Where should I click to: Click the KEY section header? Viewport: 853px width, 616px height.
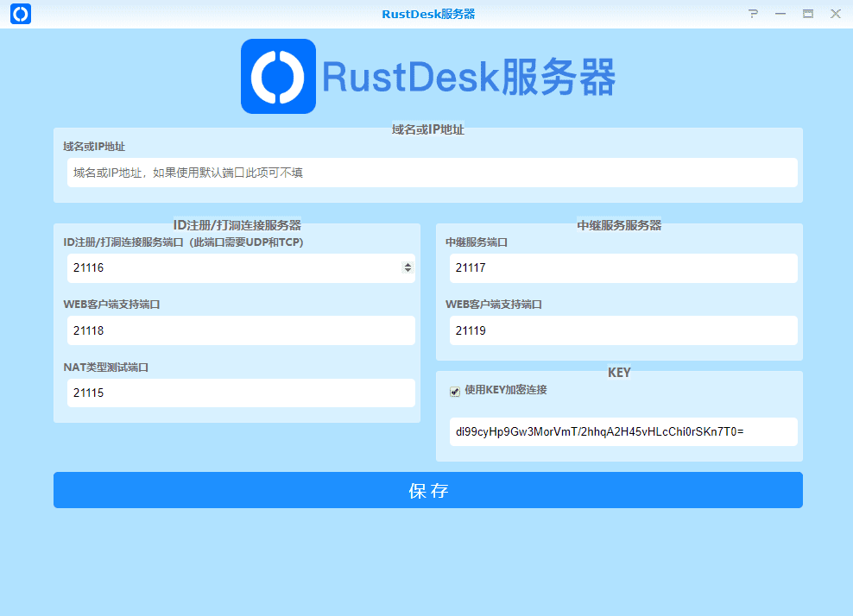pos(620,372)
